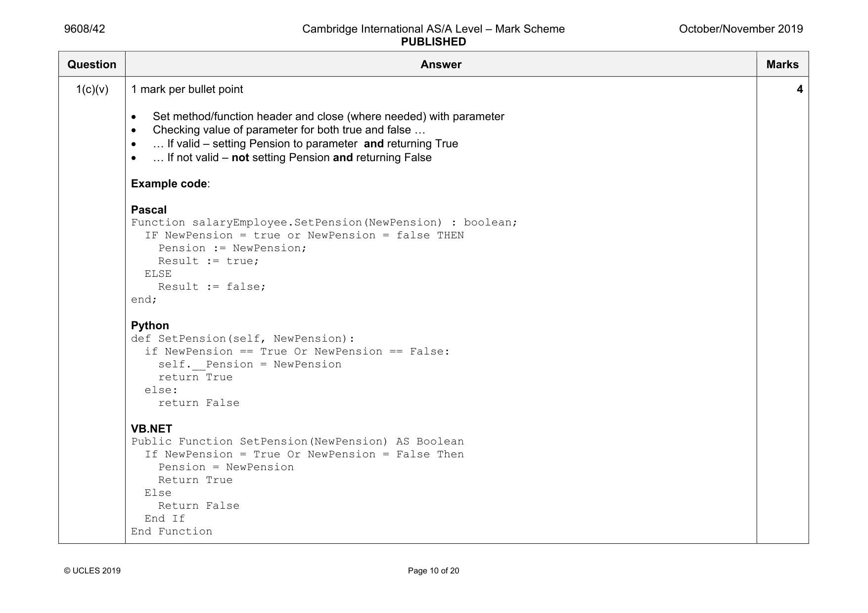Click the 'Example code:' heading
868x613 pixels.
coord(171,184)
